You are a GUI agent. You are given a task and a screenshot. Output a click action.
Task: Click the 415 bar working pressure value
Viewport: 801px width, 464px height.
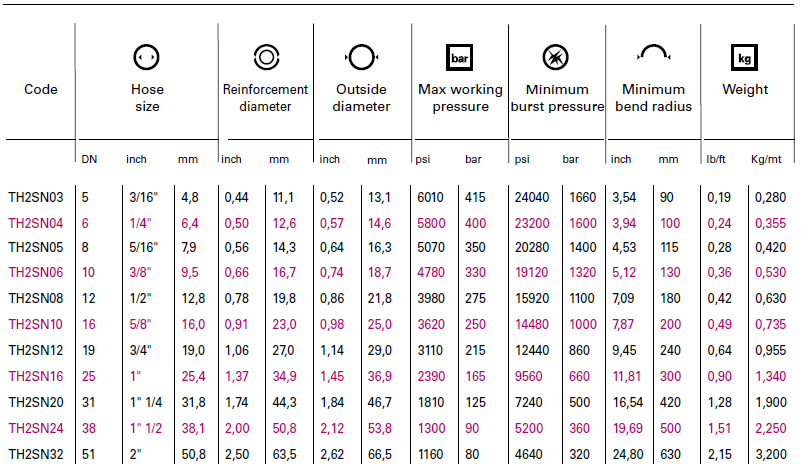pyautogui.click(x=475, y=197)
